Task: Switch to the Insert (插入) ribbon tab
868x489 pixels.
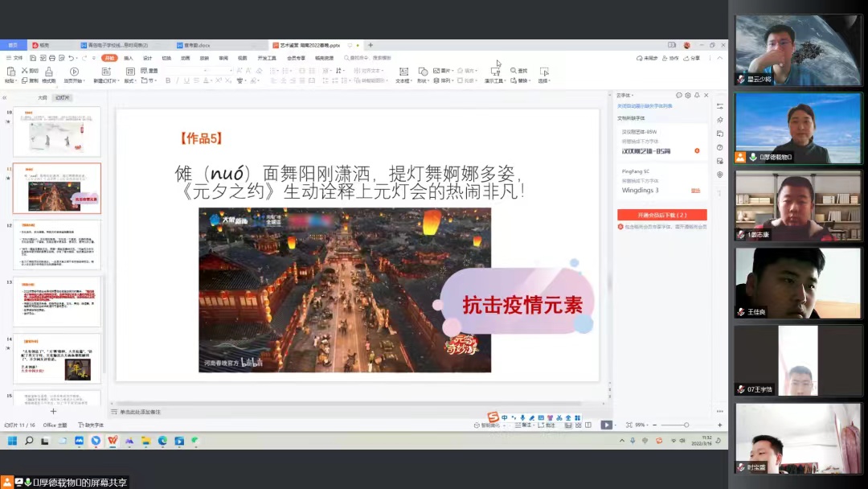Action: click(x=129, y=58)
